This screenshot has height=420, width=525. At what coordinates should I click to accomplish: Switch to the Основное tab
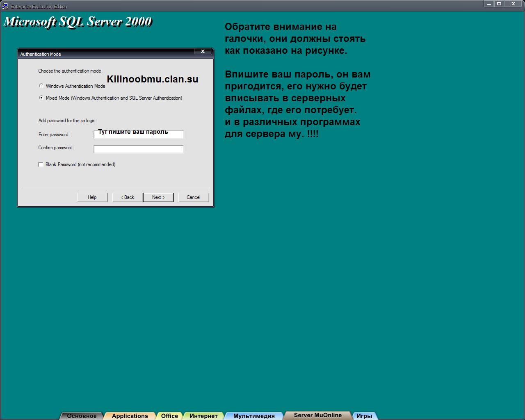(82, 416)
